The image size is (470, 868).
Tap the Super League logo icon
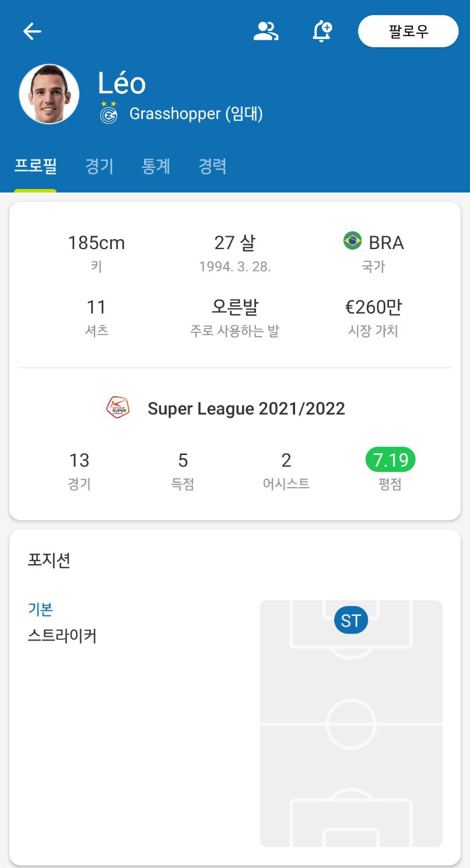pos(118,408)
